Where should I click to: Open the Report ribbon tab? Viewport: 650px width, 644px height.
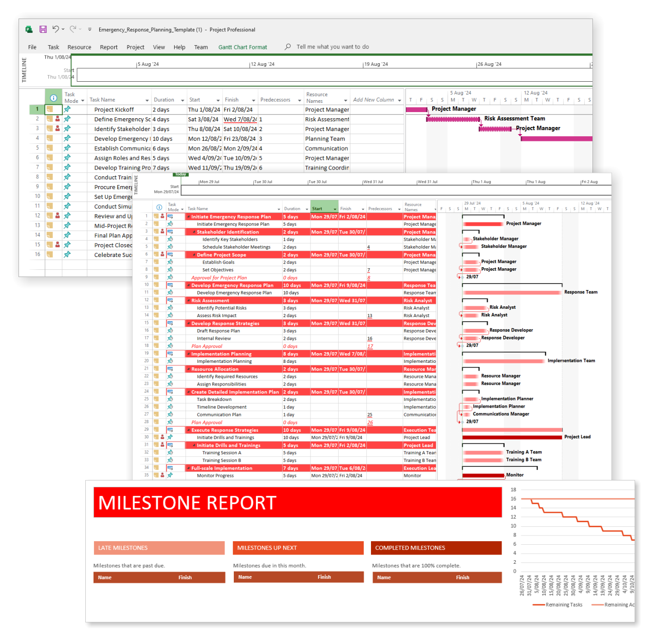coord(109,47)
